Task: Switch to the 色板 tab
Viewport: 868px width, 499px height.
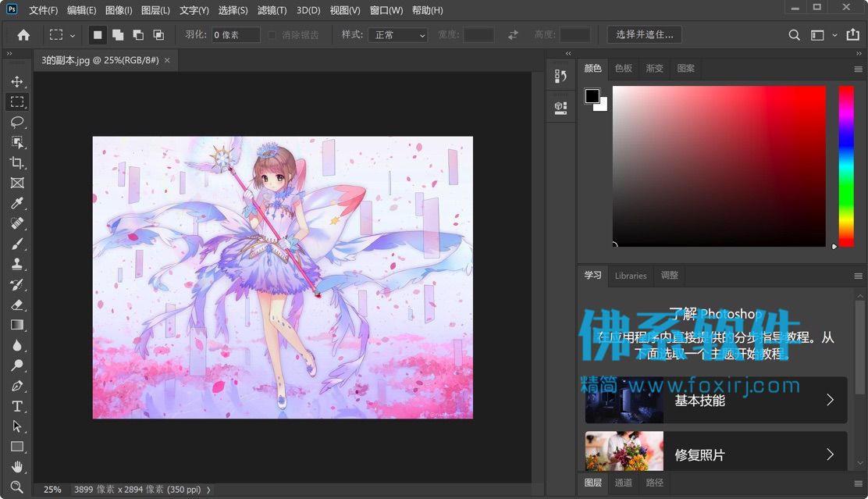Action: pyautogui.click(x=624, y=68)
